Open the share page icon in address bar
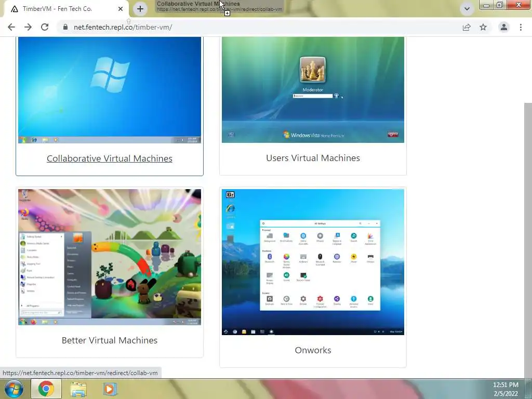The width and height of the screenshot is (532, 399). tap(467, 27)
